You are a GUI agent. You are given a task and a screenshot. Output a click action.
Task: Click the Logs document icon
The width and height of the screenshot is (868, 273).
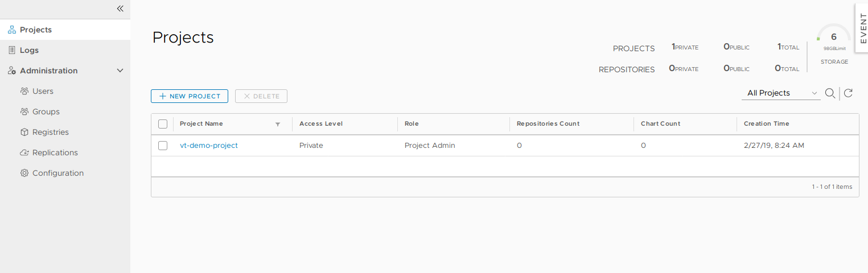(x=12, y=50)
